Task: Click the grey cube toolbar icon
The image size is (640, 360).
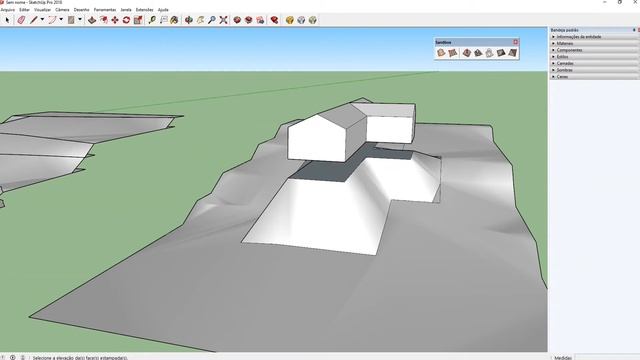Action: point(301,20)
